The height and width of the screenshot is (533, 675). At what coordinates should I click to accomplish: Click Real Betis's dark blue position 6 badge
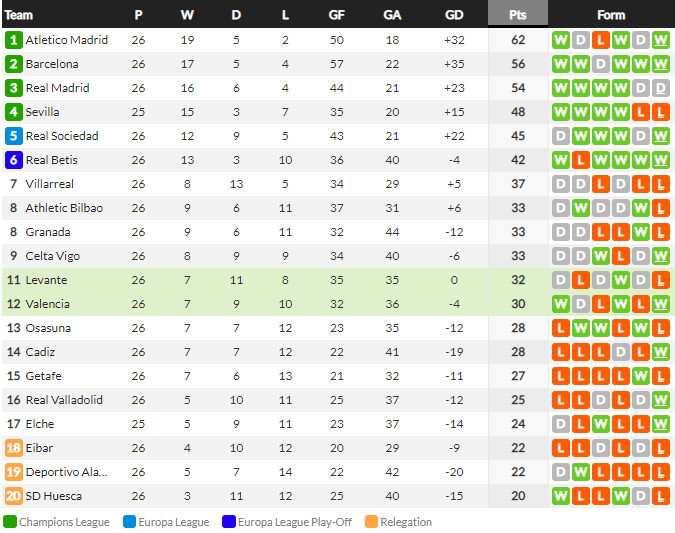coord(13,160)
